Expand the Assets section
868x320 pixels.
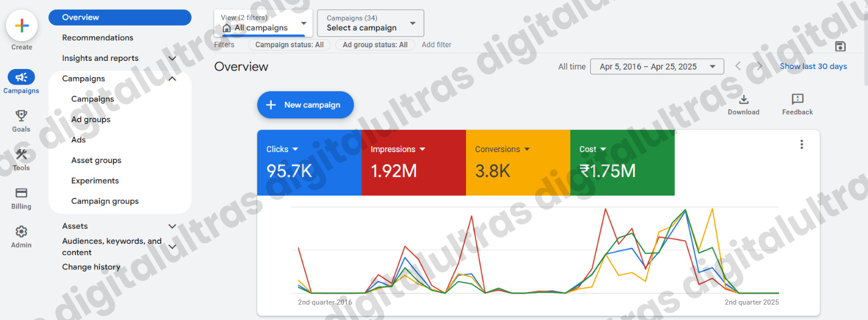(173, 226)
